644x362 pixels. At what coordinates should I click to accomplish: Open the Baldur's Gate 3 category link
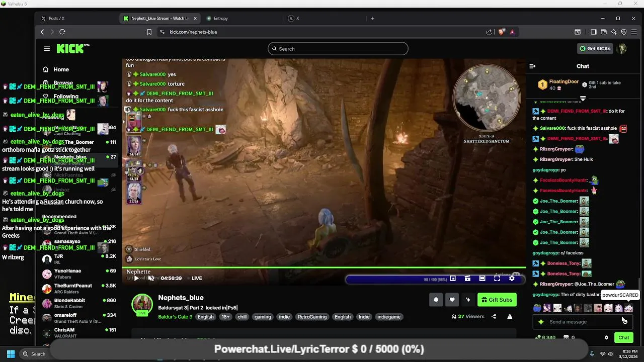[175, 317]
